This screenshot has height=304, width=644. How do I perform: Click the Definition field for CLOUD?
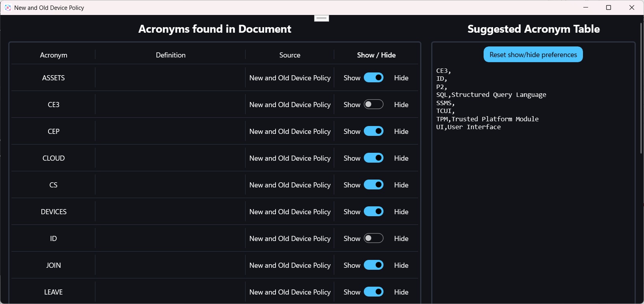170,158
